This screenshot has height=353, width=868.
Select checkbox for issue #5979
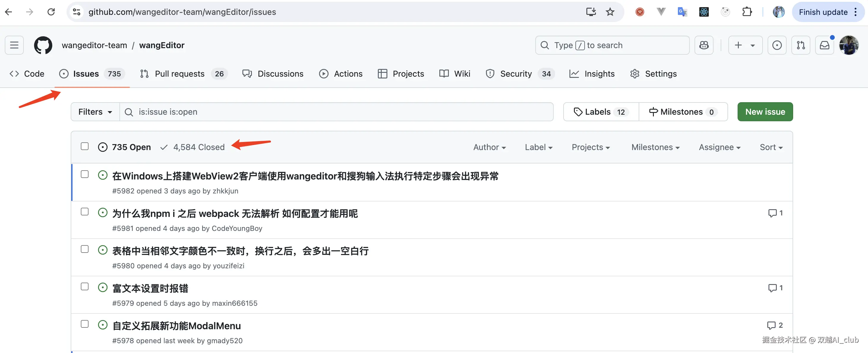click(x=85, y=286)
